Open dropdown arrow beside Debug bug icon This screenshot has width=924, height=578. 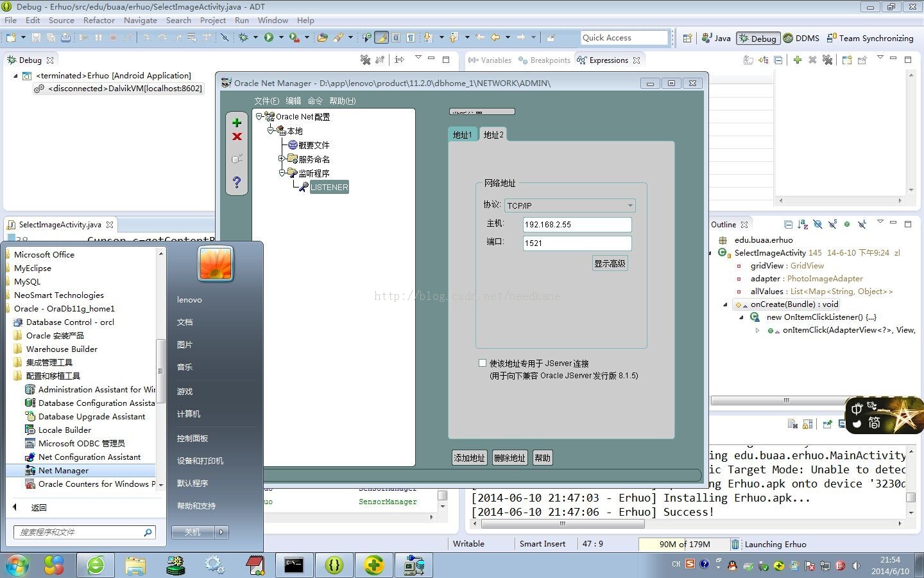(x=255, y=38)
